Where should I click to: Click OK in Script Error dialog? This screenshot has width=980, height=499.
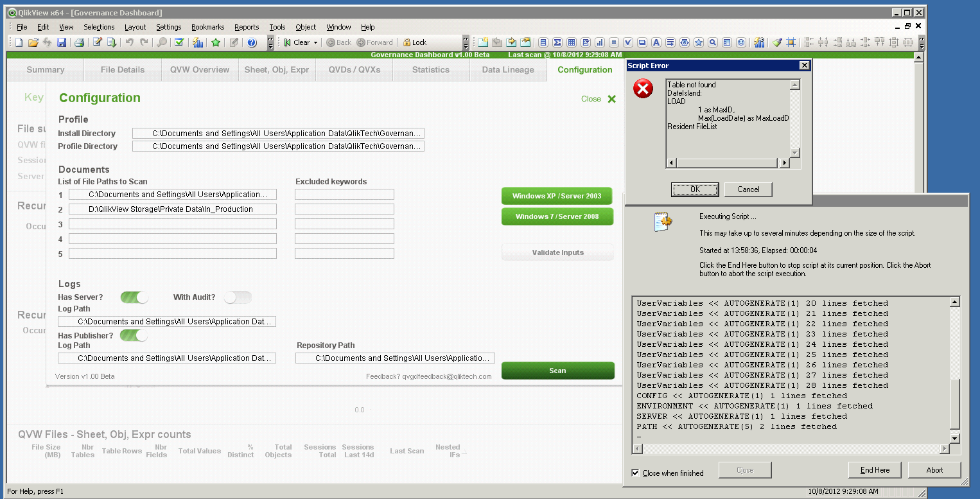(695, 189)
